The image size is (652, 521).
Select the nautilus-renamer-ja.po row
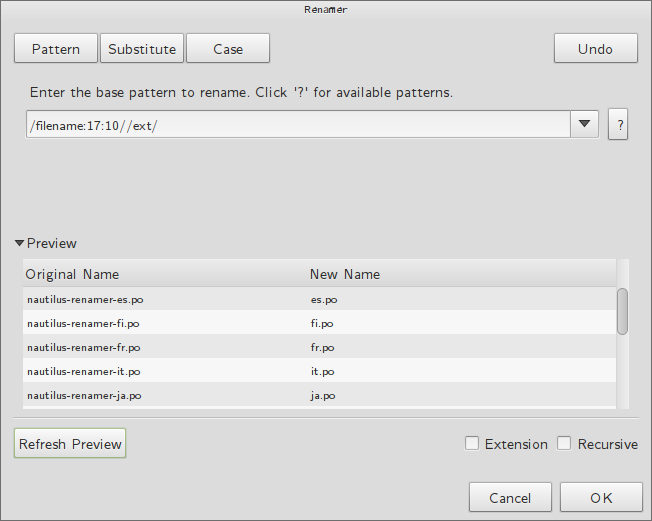click(x=319, y=395)
